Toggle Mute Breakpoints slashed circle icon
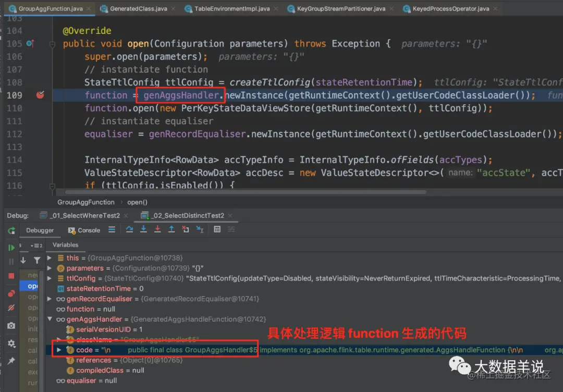This screenshot has height=392, width=563. click(11, 308)
